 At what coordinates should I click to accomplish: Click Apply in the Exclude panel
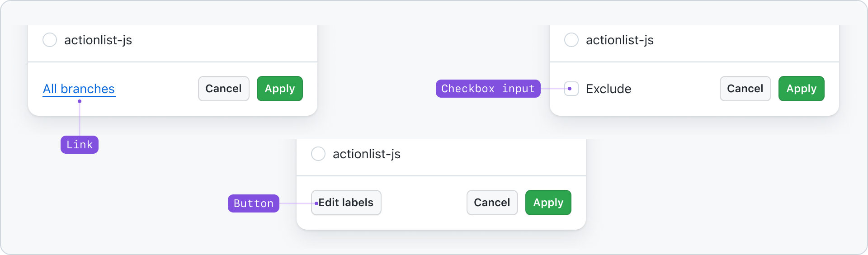coord(802,89)
